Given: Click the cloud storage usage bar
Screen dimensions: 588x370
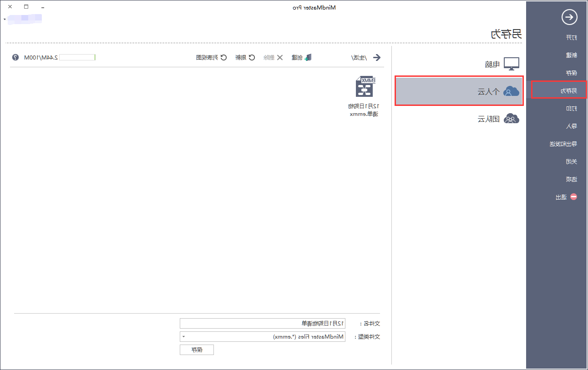Looking at the screenshot, I should [x=77, y=57].
